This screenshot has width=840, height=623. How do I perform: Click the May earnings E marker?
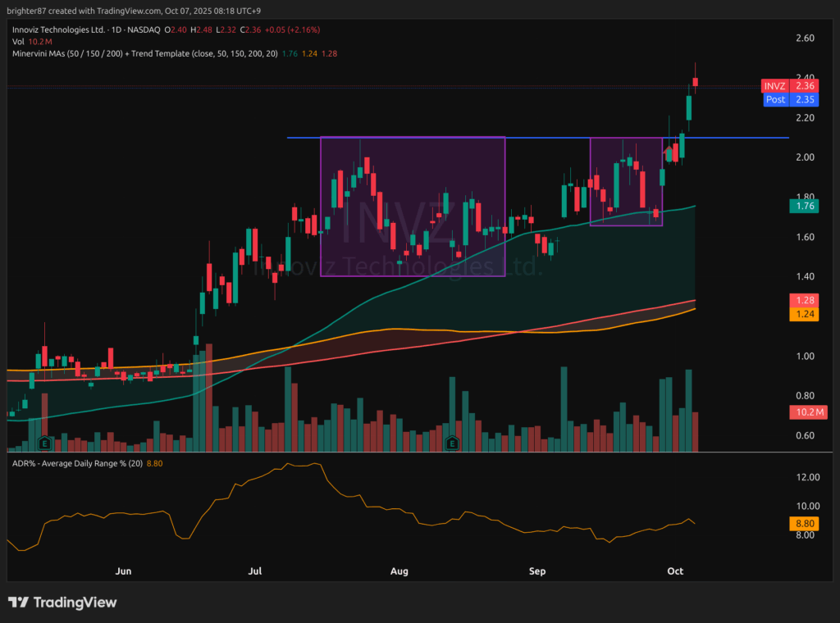point(46,443)
